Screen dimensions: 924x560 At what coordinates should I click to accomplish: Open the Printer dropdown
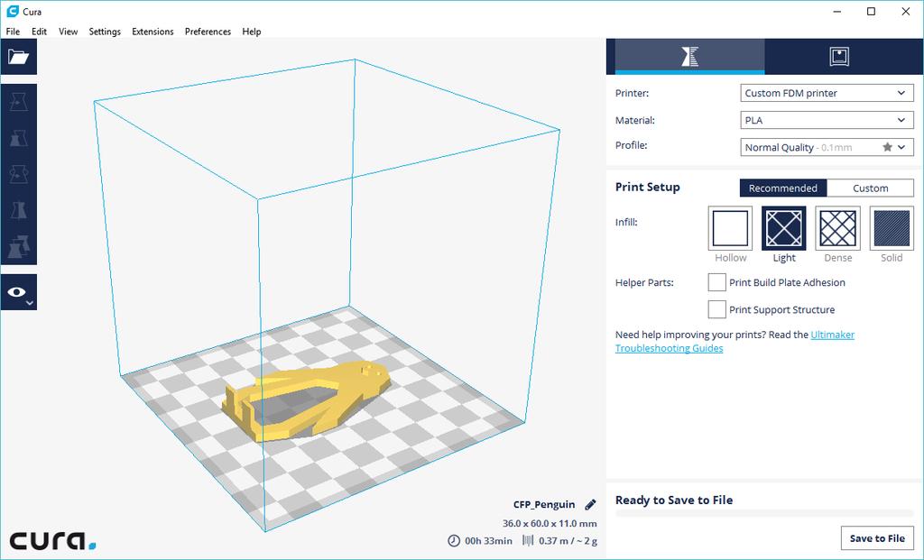(x=827, y=93)
